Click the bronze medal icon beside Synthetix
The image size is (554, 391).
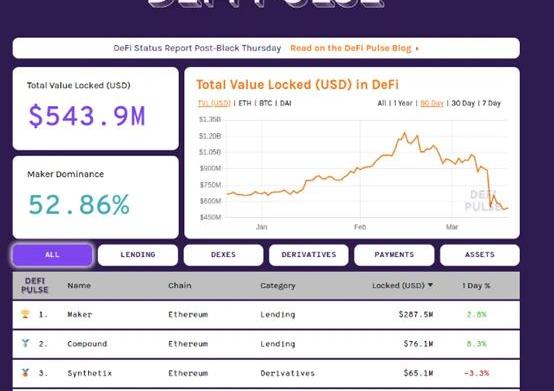(x=25, y=372)
